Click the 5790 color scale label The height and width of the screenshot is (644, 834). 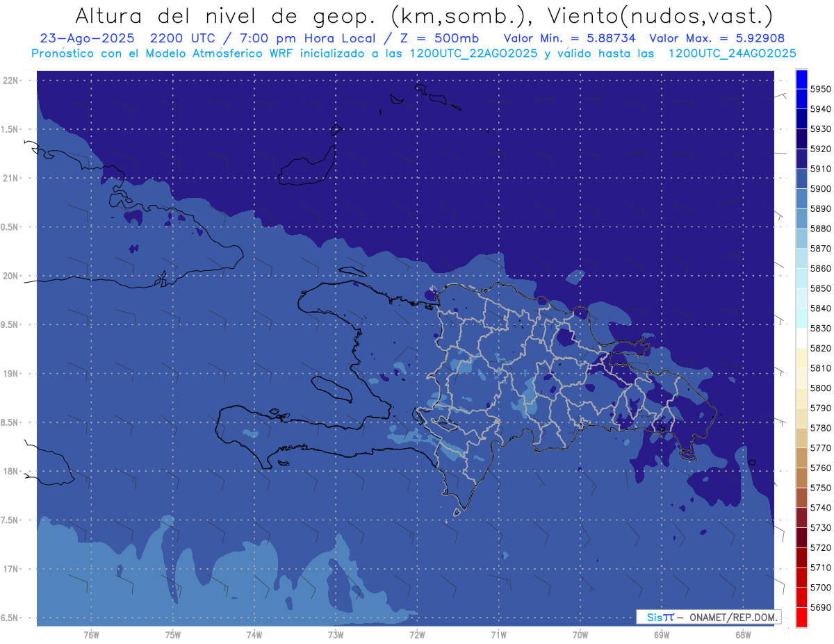(x=821, y=408)
